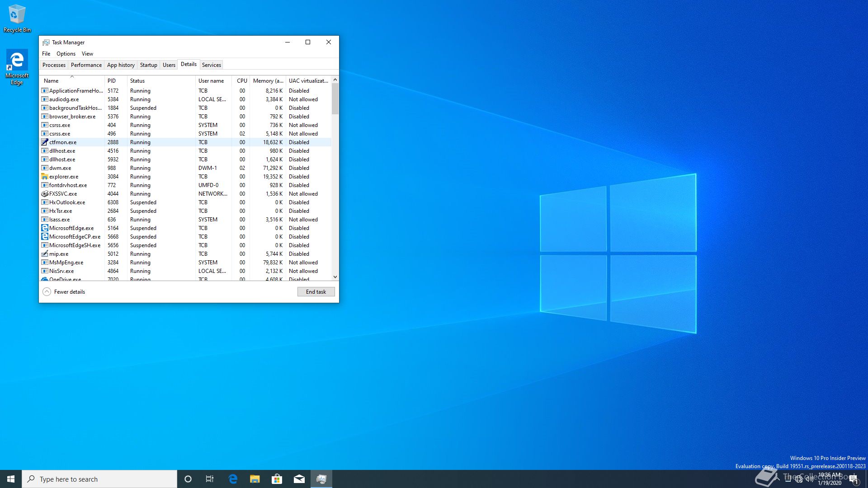Image resolution: width=868 pixels, height=488 pixels.
Task: Sort by UAC virtualization column header
Action: point(309,81)
